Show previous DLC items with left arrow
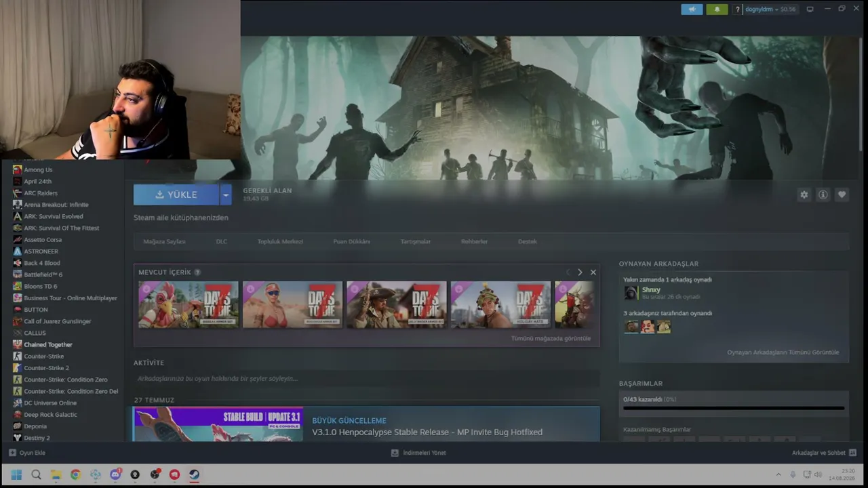Image resolution: width=868 pixels, height=488 pixels. pyautogui.click(x=568, y=272)
